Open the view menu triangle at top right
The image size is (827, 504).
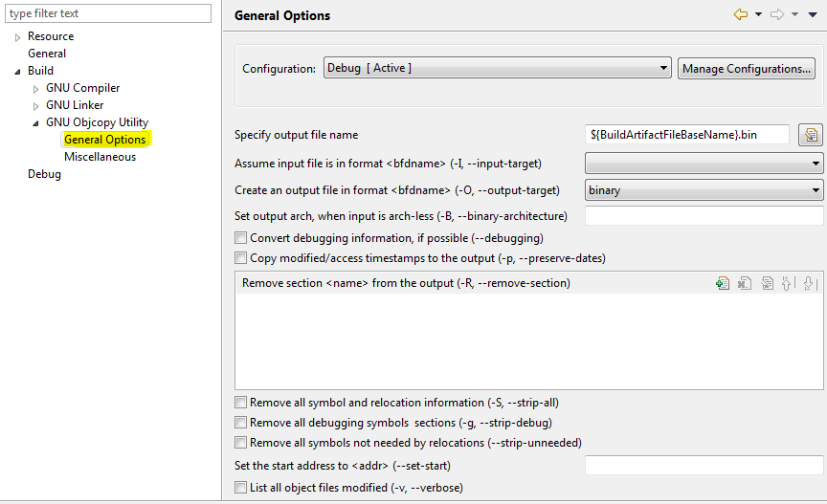(x=813, y=14)
